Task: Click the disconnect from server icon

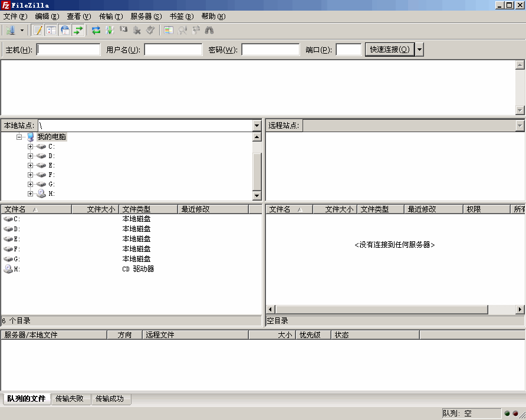Action: (137, 31)
